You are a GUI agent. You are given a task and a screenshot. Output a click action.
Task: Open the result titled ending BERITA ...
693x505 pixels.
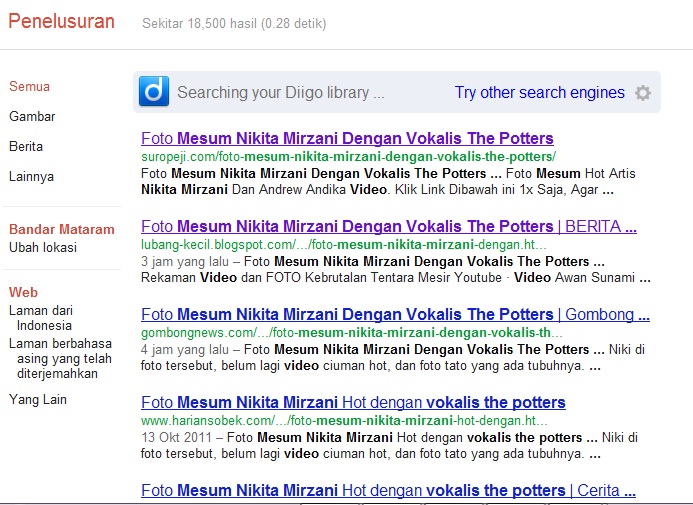(389, 226)
